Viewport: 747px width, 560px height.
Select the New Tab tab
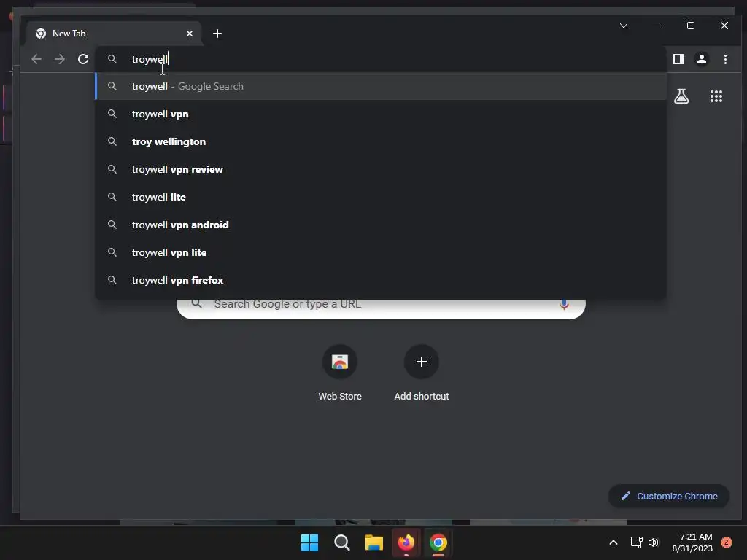point(114,34)
